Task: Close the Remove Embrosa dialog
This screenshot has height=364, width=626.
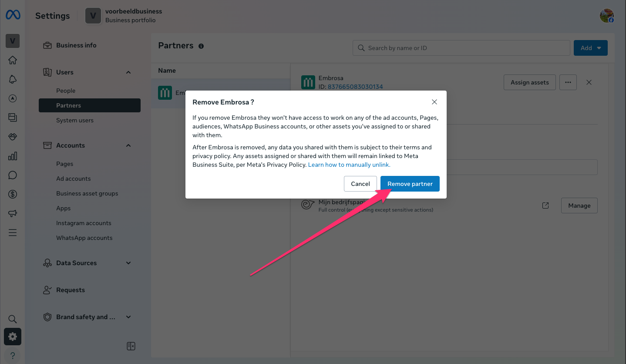Action: [x=434, y=102]
